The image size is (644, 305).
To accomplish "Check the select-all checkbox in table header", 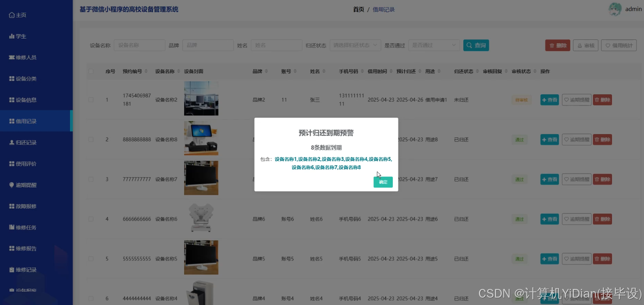I will [x=91, y=71].
